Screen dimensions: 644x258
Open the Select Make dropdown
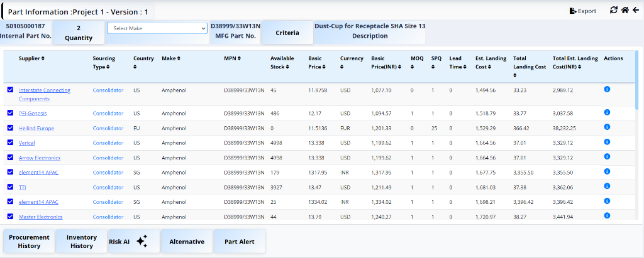click(x=157, y=28)
